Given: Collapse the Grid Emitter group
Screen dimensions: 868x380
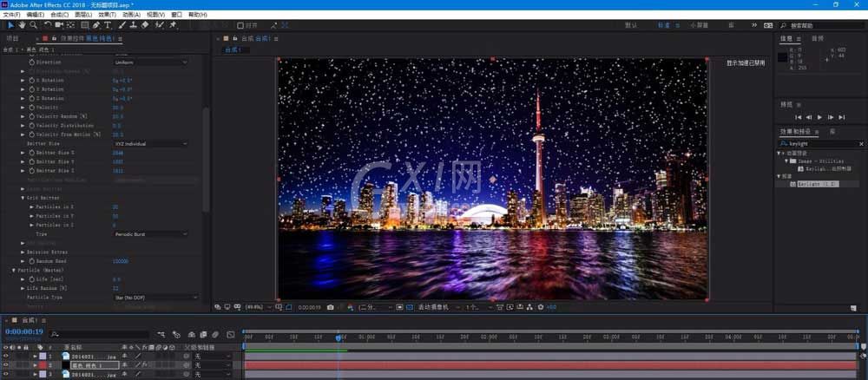Looking at the screenshot, I should (23, 198).
